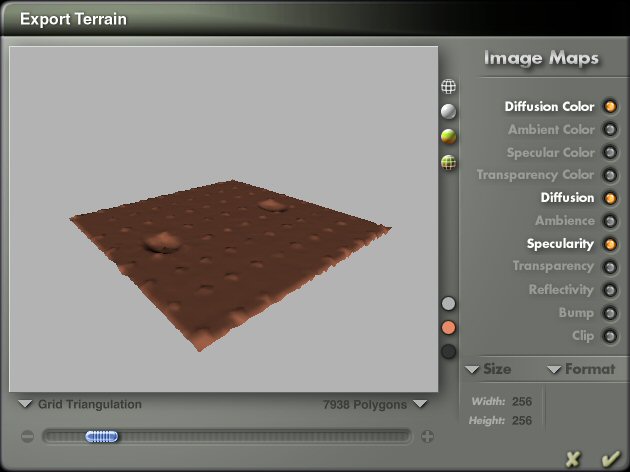
Task: Select the smooth shaded preview sphere
Action: [x=448, y=111]
